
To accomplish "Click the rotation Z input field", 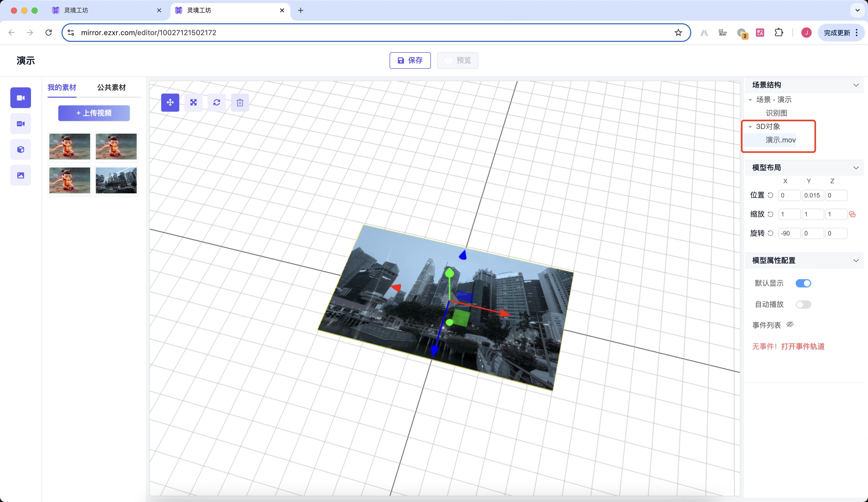I will tap(836, 233).
